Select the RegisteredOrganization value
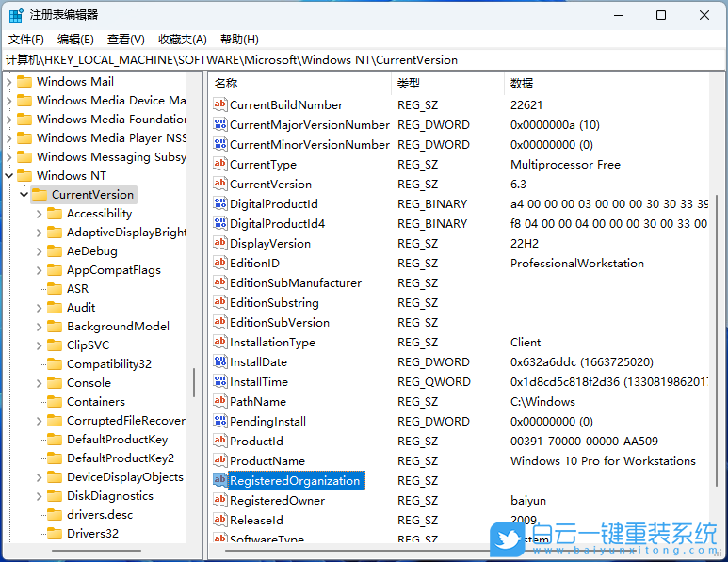Viewport: 728px width, 562px height. 295,480
